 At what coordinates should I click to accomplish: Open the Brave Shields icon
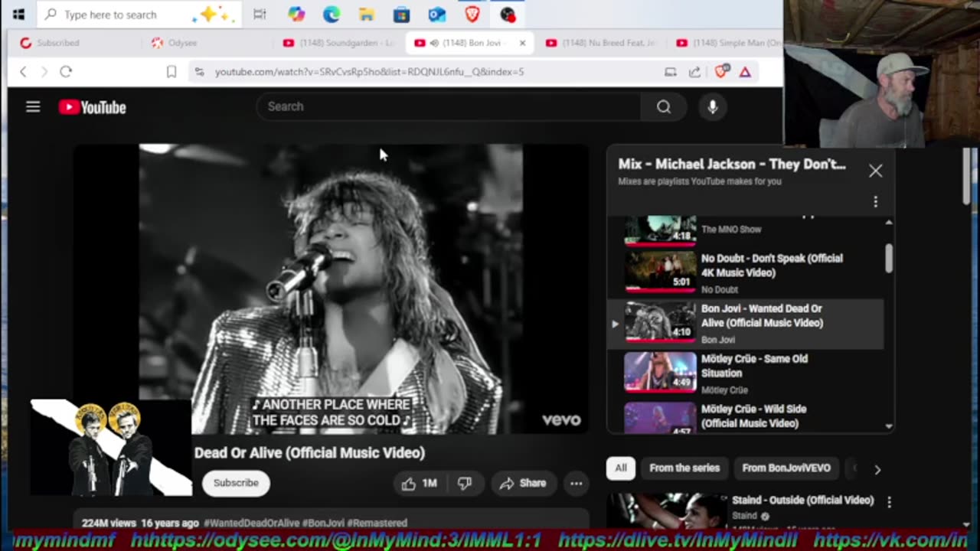click(720, 72)
